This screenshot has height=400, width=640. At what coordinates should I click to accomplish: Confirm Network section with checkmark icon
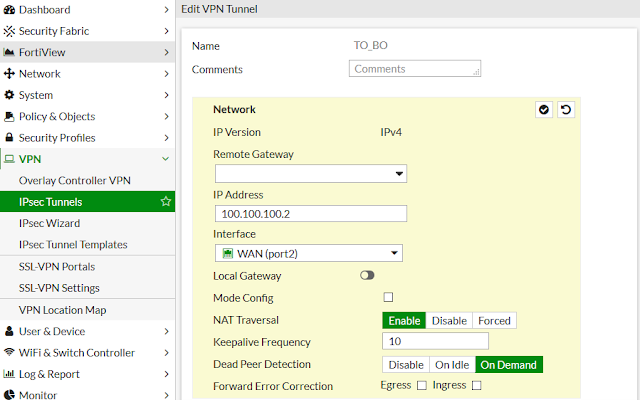pyautogui.click(x=544, y=110)
